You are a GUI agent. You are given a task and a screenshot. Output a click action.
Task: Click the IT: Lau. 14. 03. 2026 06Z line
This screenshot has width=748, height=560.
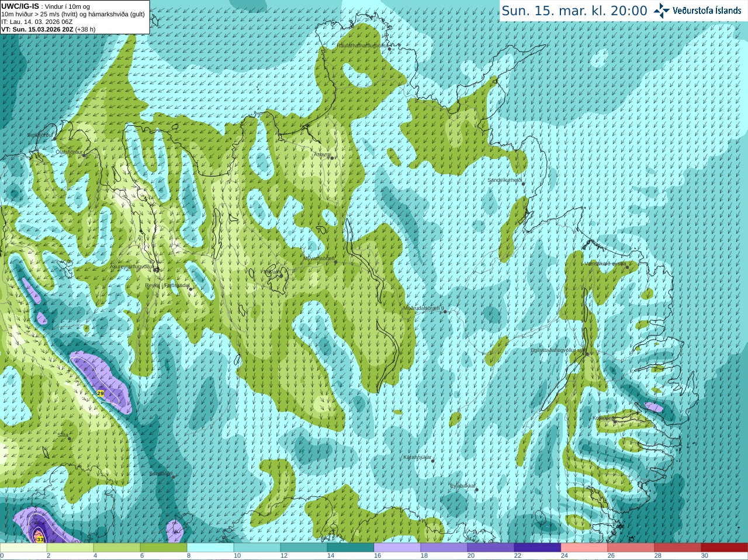[x=37, y=22]
